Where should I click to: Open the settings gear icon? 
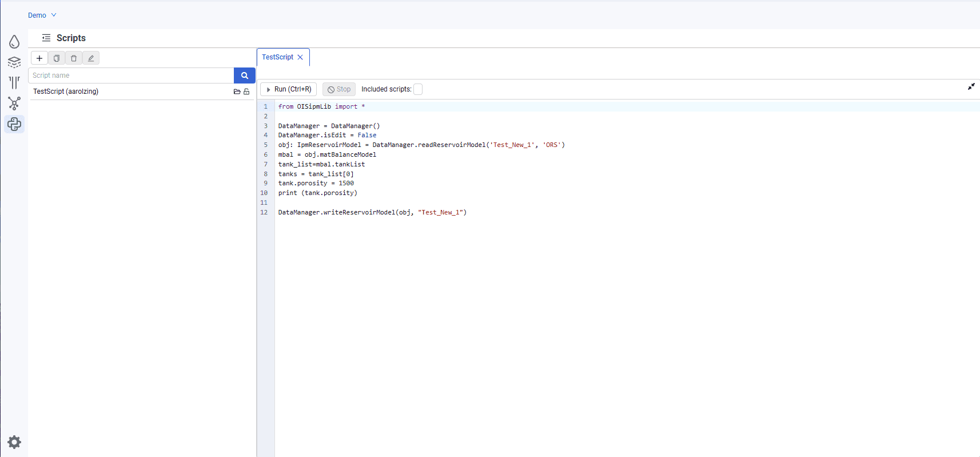pyautogui.click(x=14, y=442)
